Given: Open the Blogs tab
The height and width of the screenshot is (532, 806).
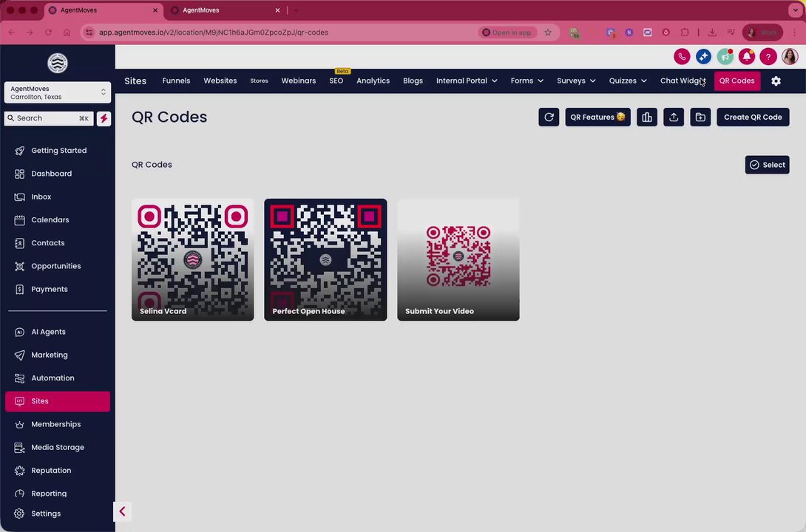Looking at the screenshot, I should coord(413,81).
